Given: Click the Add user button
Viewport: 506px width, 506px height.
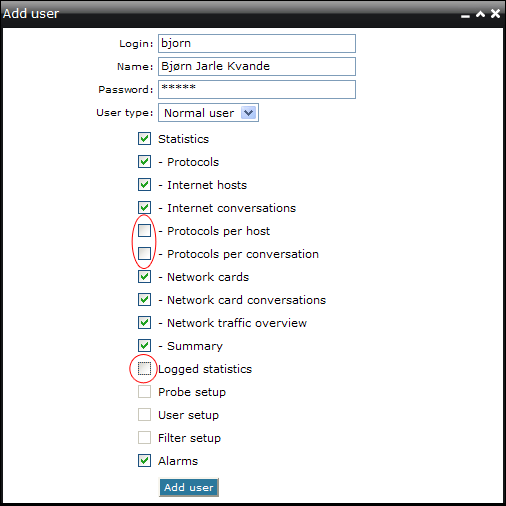Looking at the screenshot, I should pos(189,487).
